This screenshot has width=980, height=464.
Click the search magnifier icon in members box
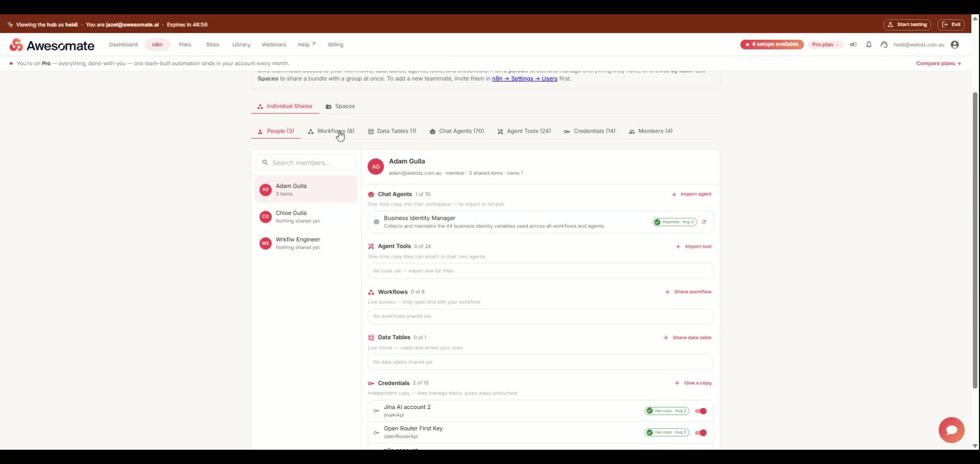coord(265,163)
